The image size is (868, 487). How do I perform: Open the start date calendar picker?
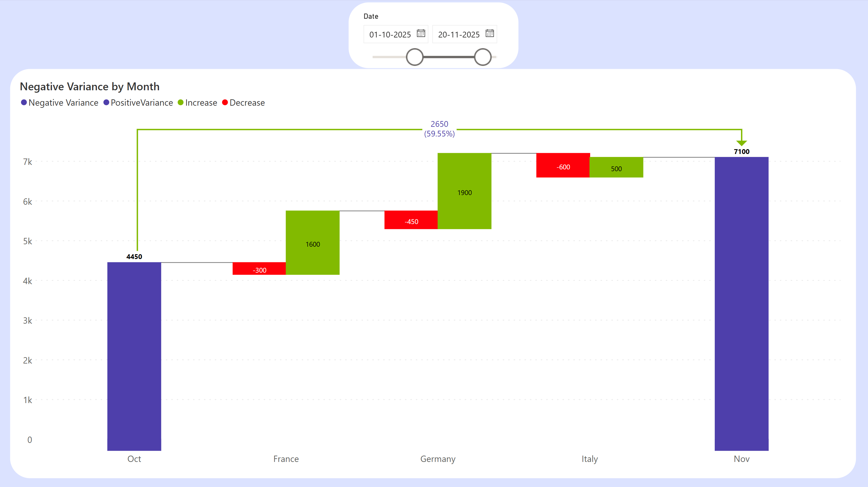tap(421, 34)
